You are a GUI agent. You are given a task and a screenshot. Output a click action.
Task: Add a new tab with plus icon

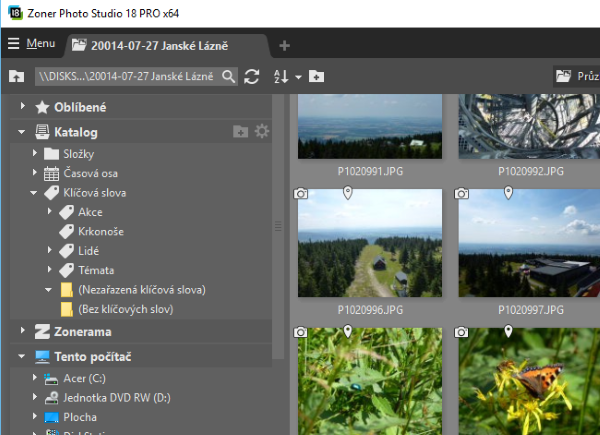(284, 46)
